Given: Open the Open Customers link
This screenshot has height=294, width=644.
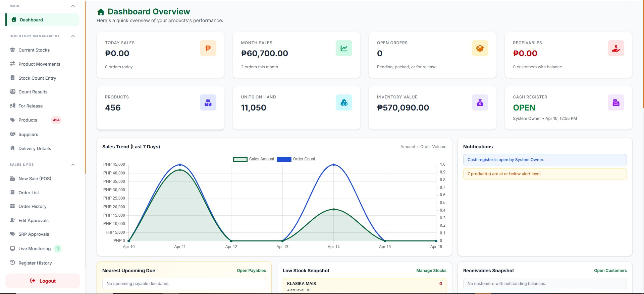Looking at the screenshot, I should pos(610,271).
